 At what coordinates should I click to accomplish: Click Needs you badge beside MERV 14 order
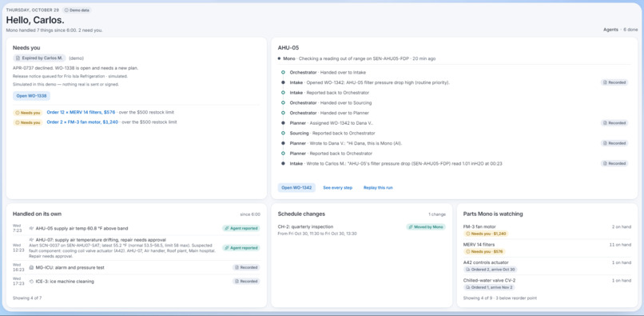pos(28,112)
